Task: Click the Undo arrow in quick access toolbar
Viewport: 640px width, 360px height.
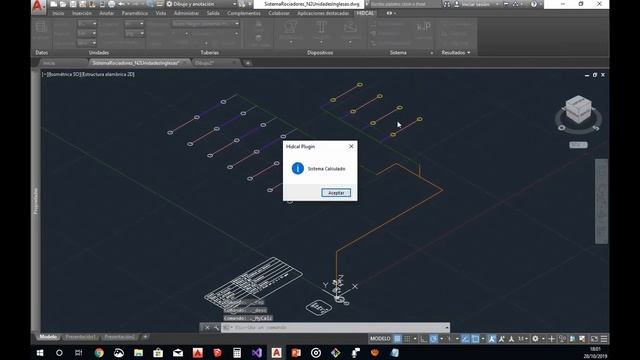Action: point(121,4)
